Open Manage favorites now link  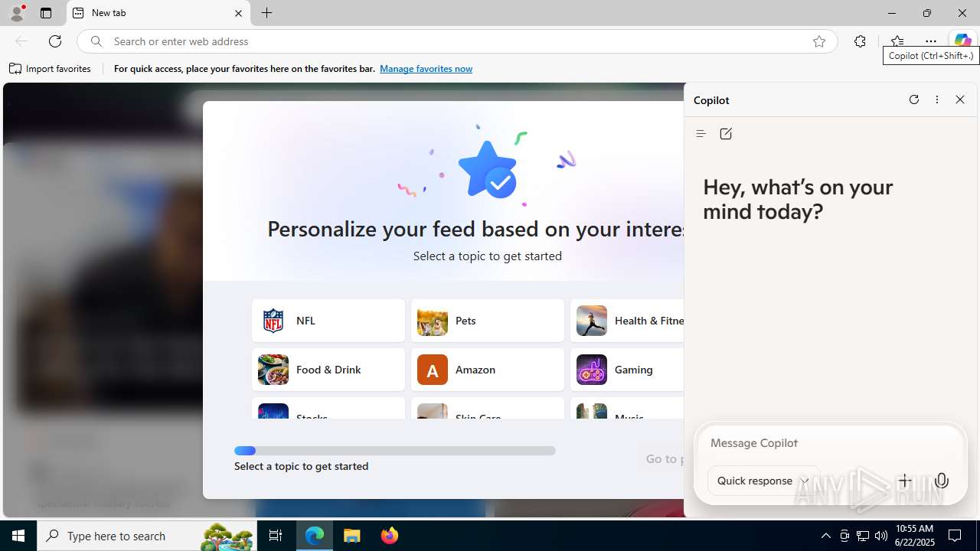coord(426,69)
